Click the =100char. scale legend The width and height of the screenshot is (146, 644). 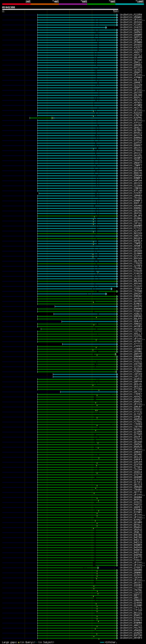tap(109, 642)
